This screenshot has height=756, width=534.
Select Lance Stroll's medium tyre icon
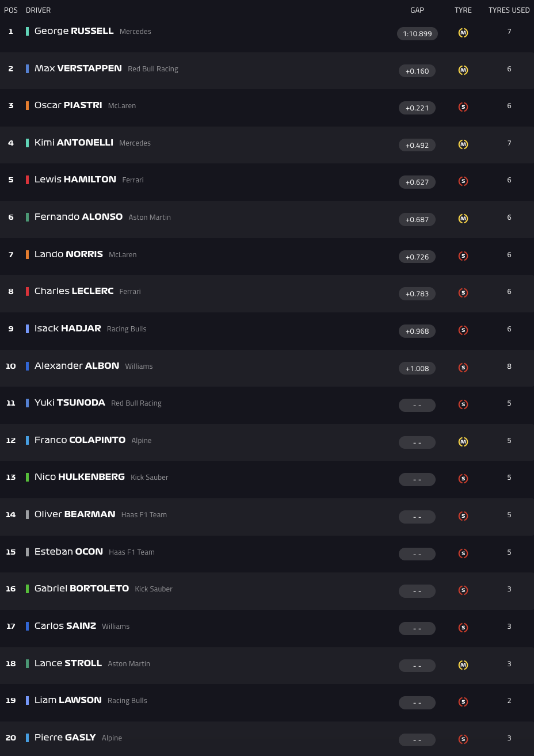point(463,665)
